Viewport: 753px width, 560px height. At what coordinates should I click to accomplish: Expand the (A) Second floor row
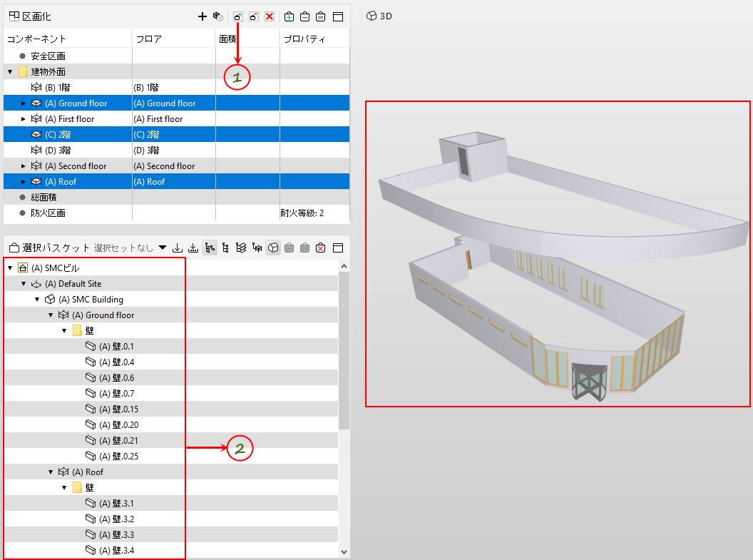[x=23, y=166]
